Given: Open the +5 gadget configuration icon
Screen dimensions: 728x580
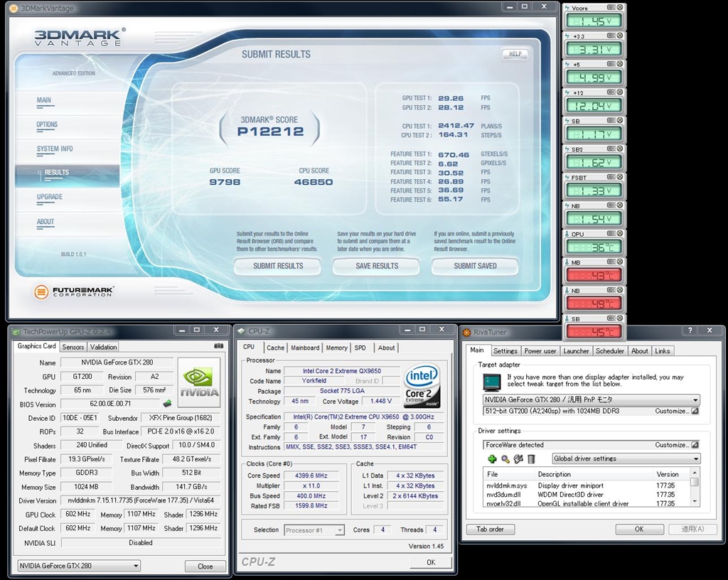Looking at the screenshot, I should click(611, 64).
